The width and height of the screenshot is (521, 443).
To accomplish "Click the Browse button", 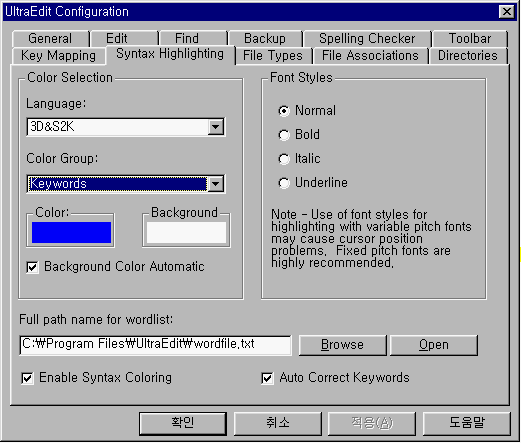I will tap(342, 345).
